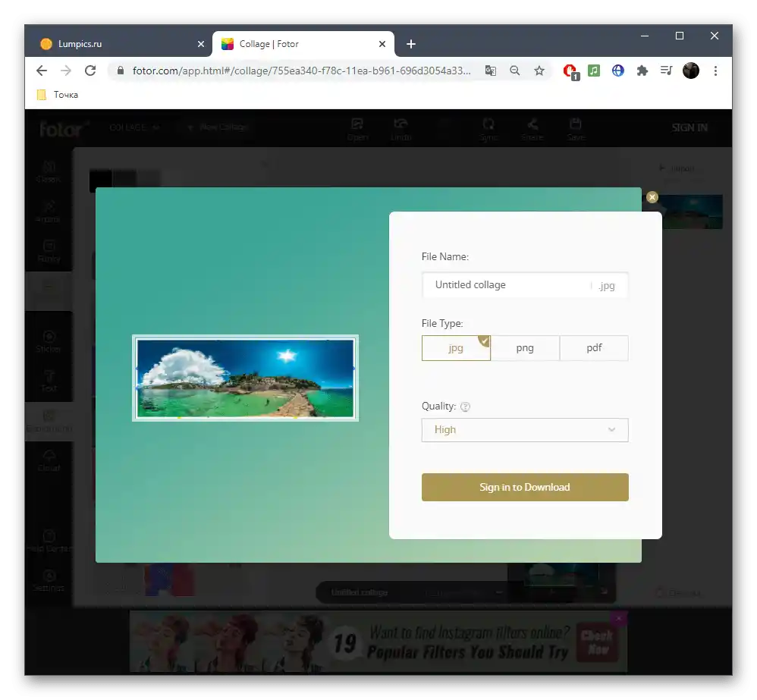
Task: Open the red ad-blocker extension icon
Action: 570,71
